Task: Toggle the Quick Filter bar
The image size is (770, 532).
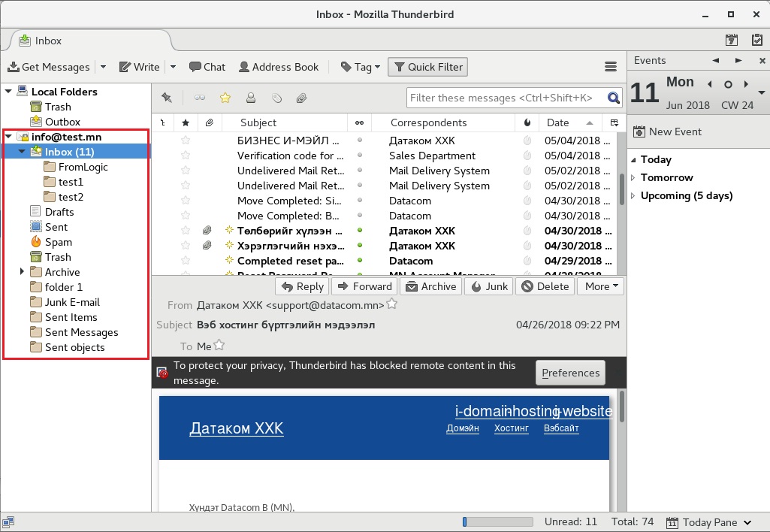Action: 427,67
